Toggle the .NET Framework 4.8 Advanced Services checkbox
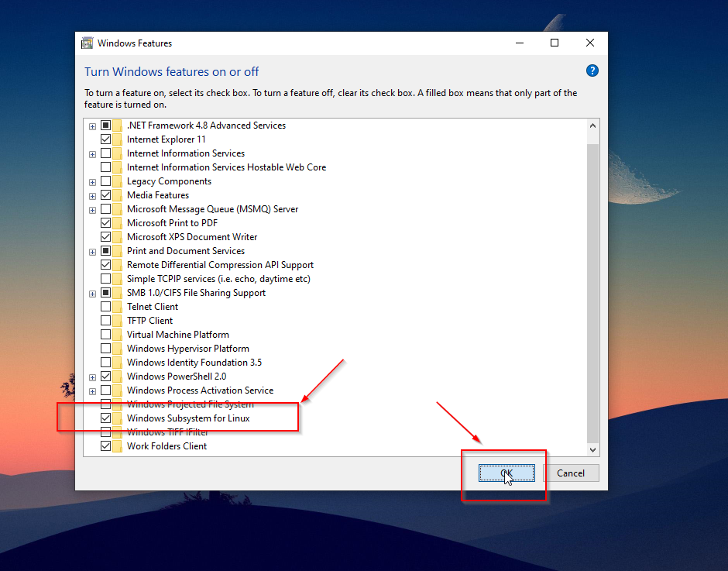Image resolution: width=728 pixels, height=571 pixels. [105, 126]
